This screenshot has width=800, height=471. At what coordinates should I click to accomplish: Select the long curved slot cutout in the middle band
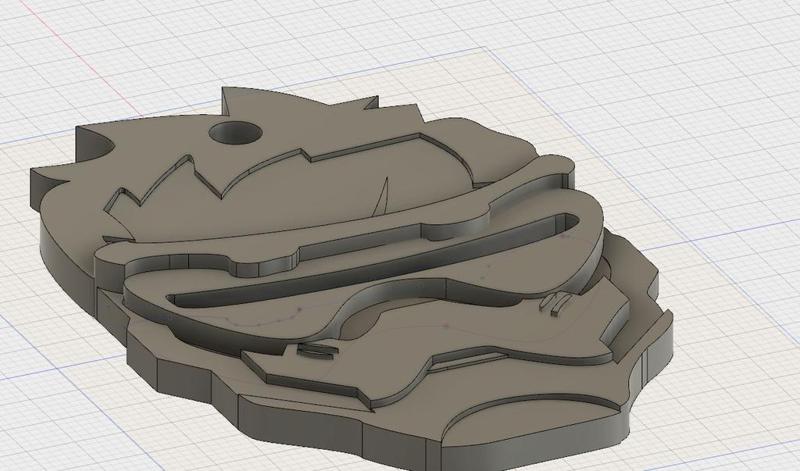(374, 260)
